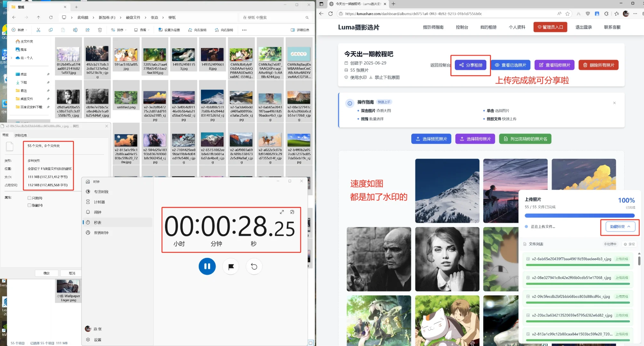
Task: Open the View (查看) dropdown in Explorer
Action: 142,30
